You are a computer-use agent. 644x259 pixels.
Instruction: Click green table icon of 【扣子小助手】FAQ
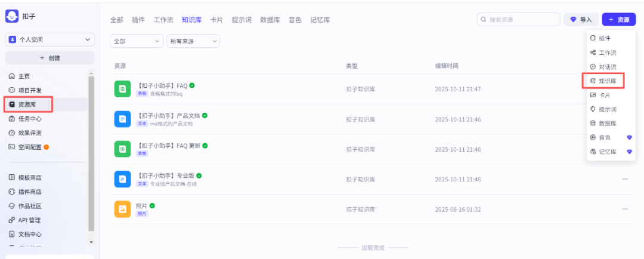(x=122, y=89)
